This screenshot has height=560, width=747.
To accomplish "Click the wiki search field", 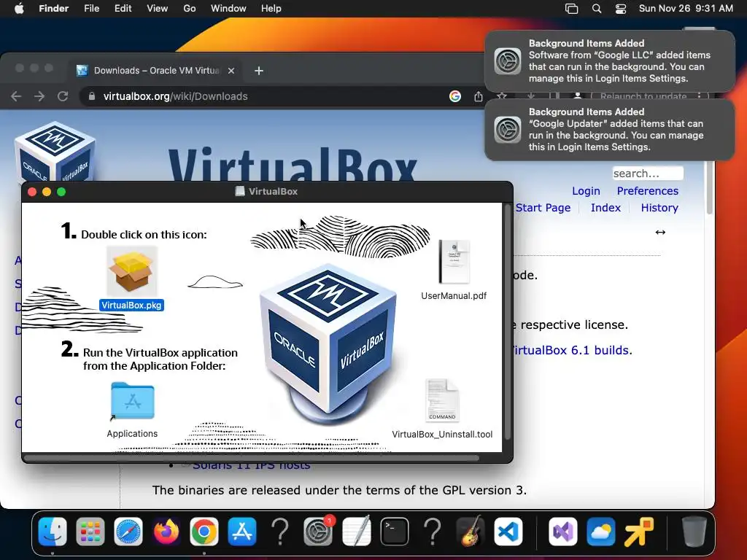I will click(x=648, y=174).
